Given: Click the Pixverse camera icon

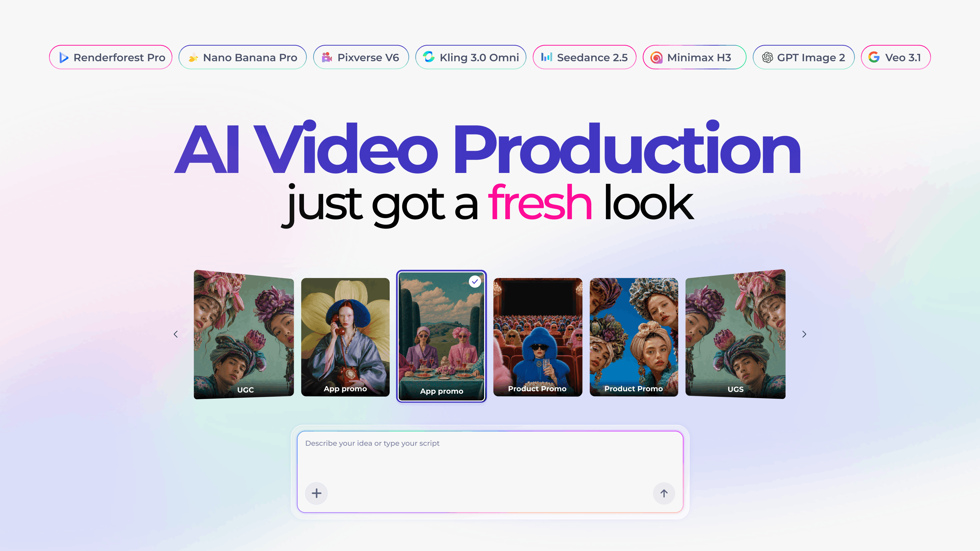Looking at the screenshot, I should [x=327, y=57].
